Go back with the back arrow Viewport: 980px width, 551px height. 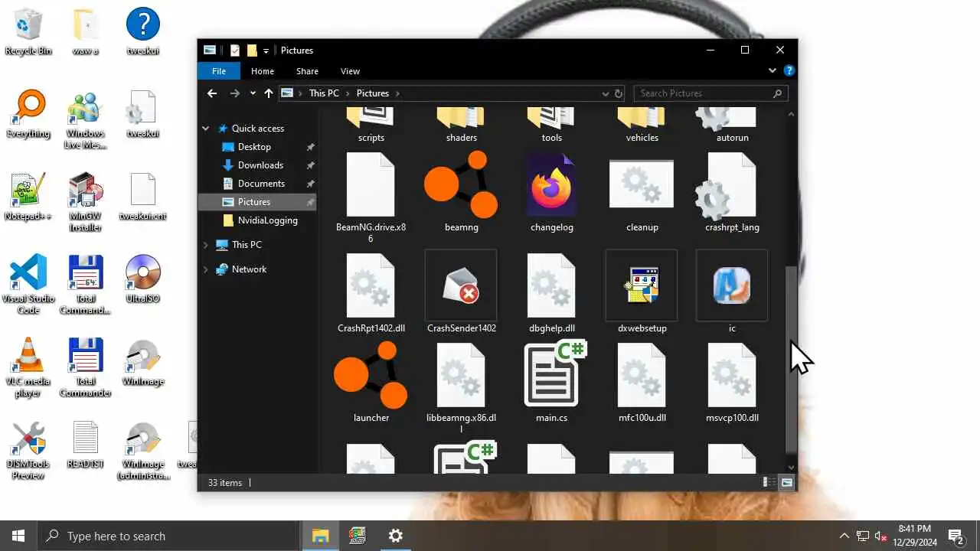click(x=212, y=93)
